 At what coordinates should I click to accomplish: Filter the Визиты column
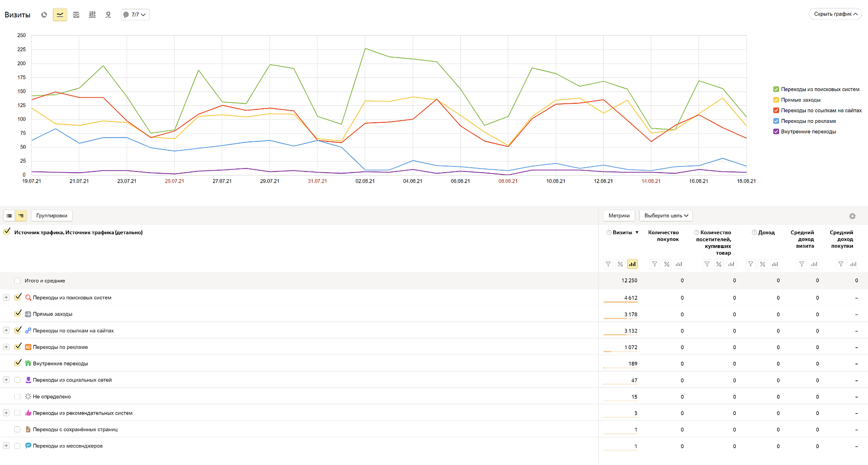(x=608, y=264)
